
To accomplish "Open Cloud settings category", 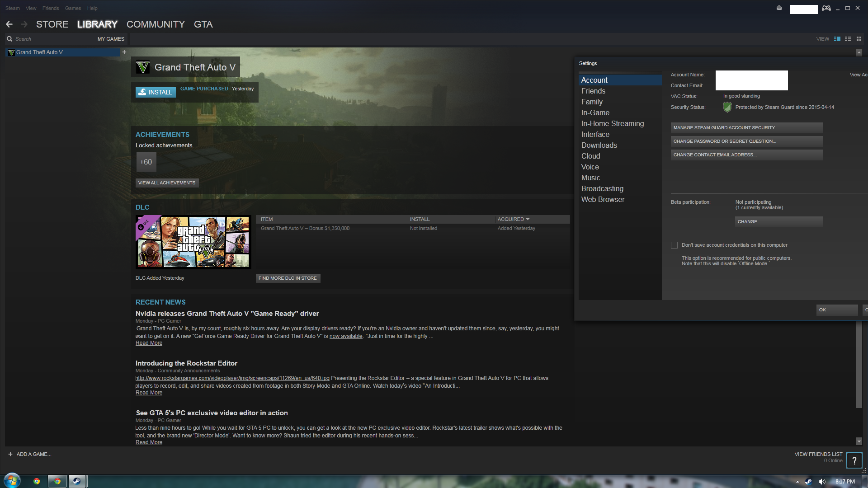I will click(620, 156).
